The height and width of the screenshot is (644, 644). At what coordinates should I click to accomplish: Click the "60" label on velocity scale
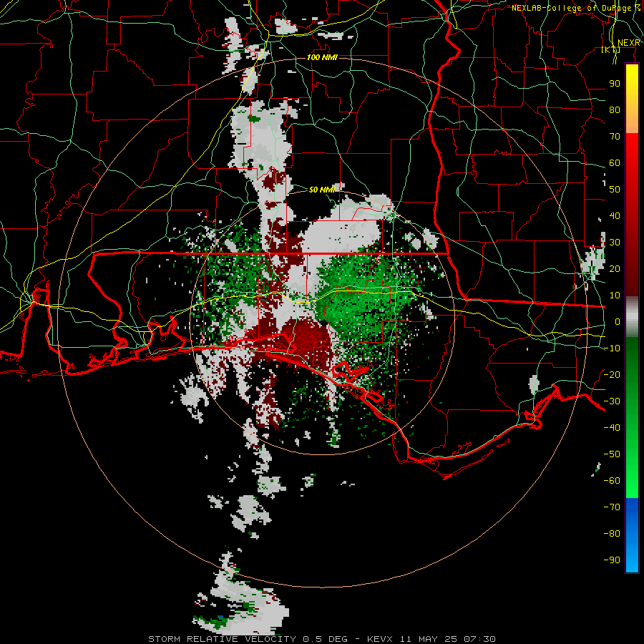tap(615, 162)
